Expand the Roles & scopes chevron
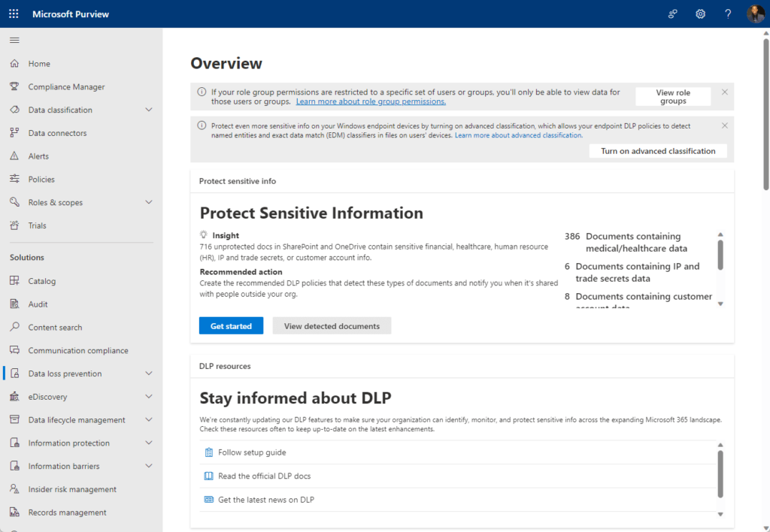 point(149,201)
